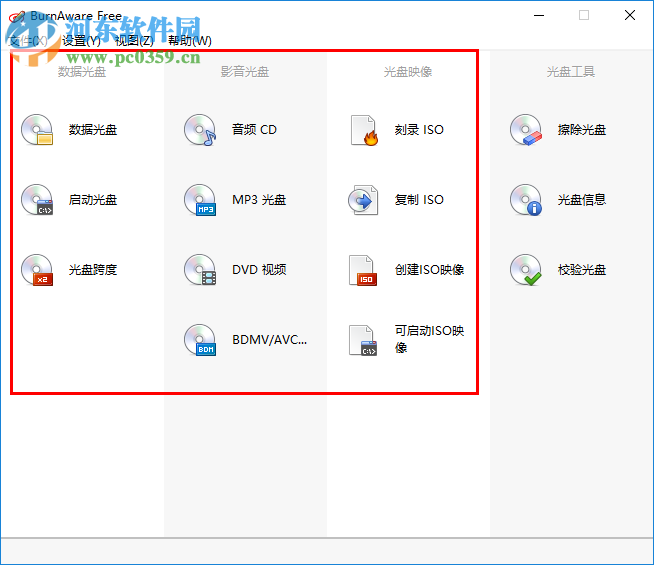Click the 复制 ISO blue arrow icon
Screen dimensions: 654x565
pyautogui.click(x=363, y=200)
